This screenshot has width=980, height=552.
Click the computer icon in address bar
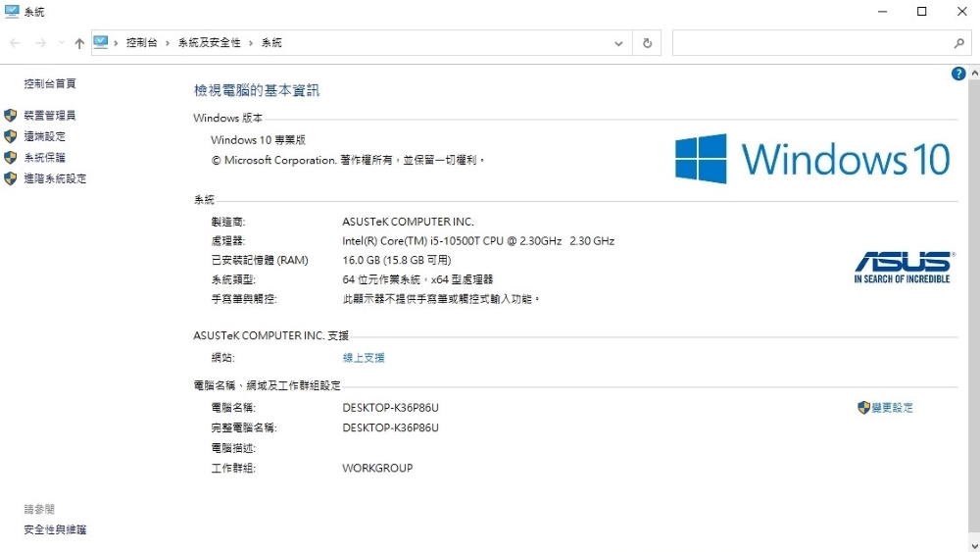click(x=101, y=42)
